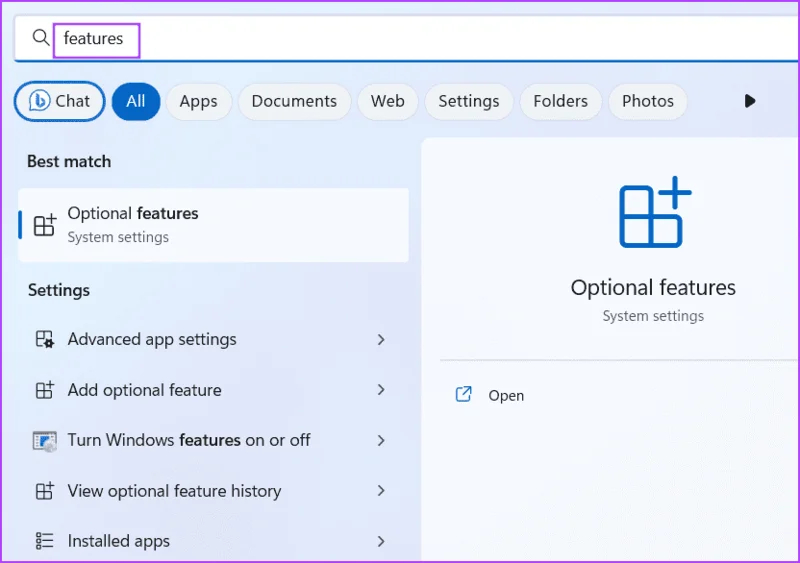Image resolution: width=800 pixels, height=563 pixels.
Task: Expand View optional feature history chevron
Action: [x=381, y=491]
